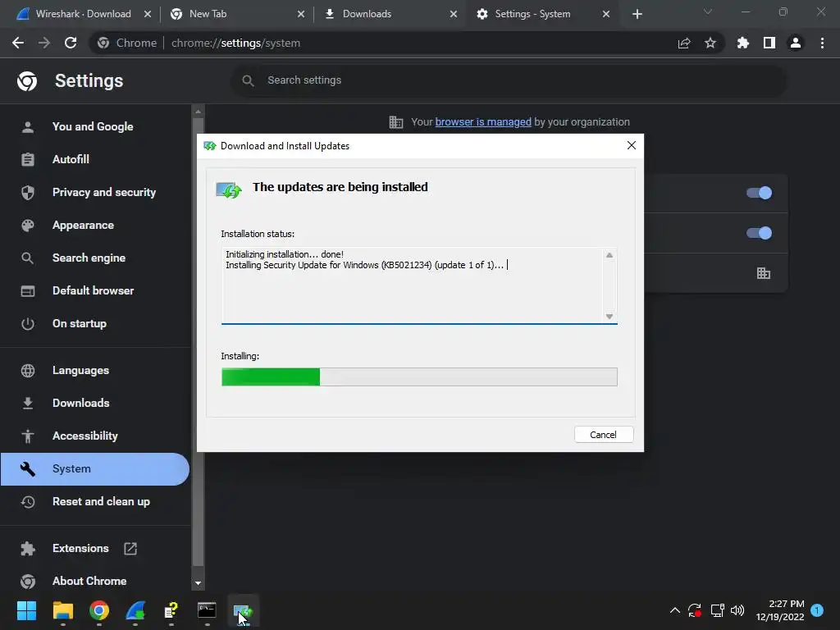Open Appearance settings
This screenshot has height=630, width=840.
click(x=83, y=225)
